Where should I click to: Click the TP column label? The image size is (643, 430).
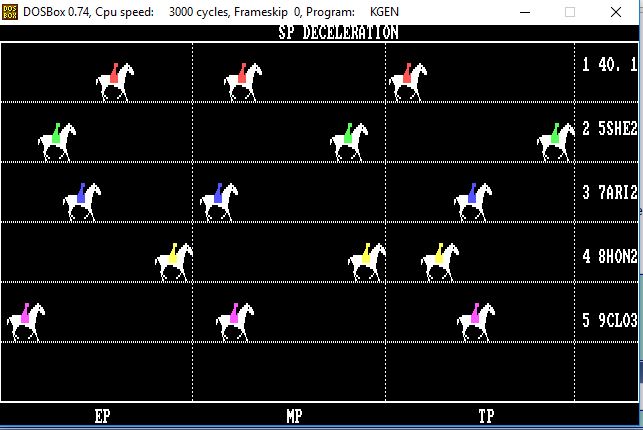tap(486, 416)
